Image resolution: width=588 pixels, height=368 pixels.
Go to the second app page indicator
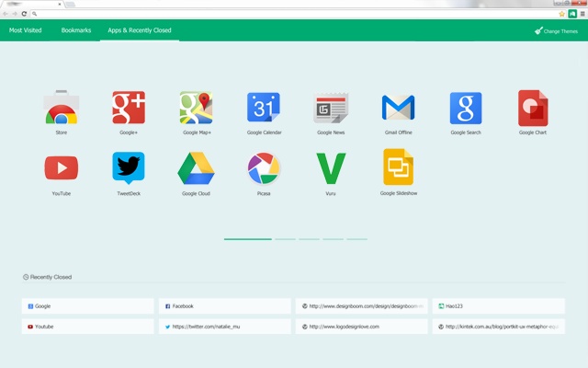tap(286, 239)
